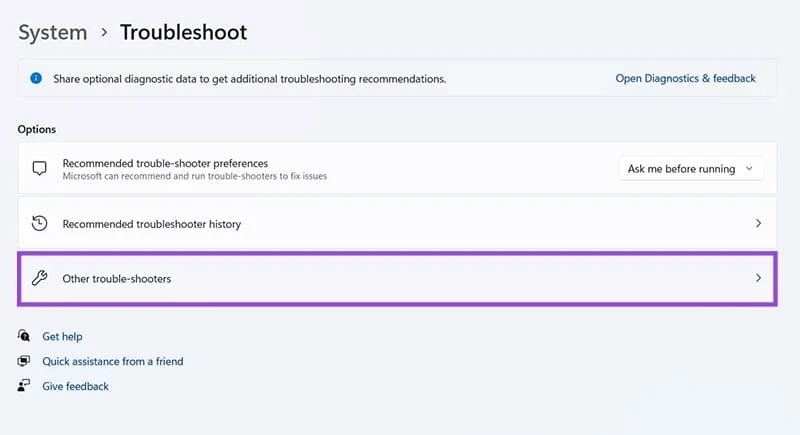Click the Get help headset icon
The width and height of the screenshot is (800, 435).
(24, 337)
